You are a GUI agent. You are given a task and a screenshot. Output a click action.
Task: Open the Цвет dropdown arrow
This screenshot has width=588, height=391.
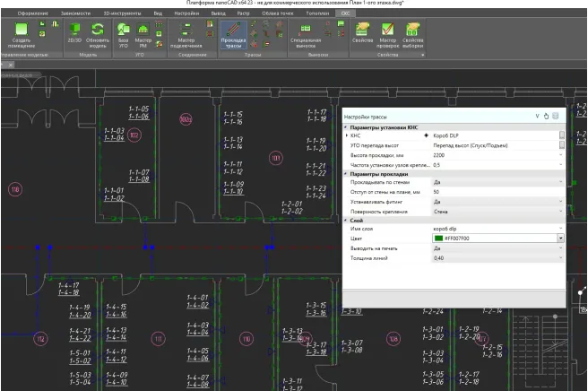click(x=560, y=239)
